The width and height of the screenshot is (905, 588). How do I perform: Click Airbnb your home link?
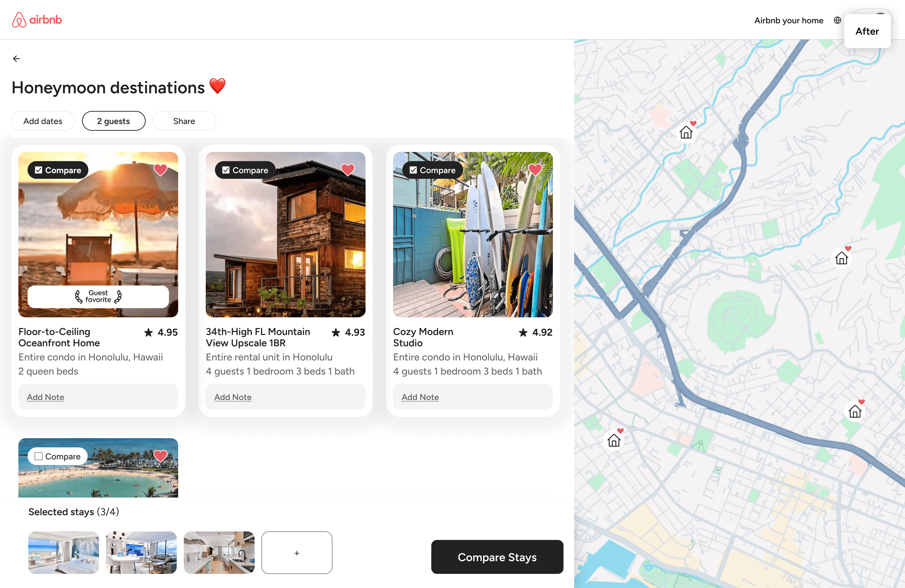click(x=789, y=20)
